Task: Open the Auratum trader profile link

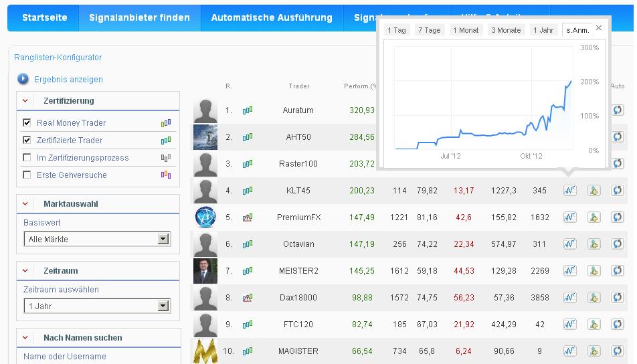Action: click(298, 110)
